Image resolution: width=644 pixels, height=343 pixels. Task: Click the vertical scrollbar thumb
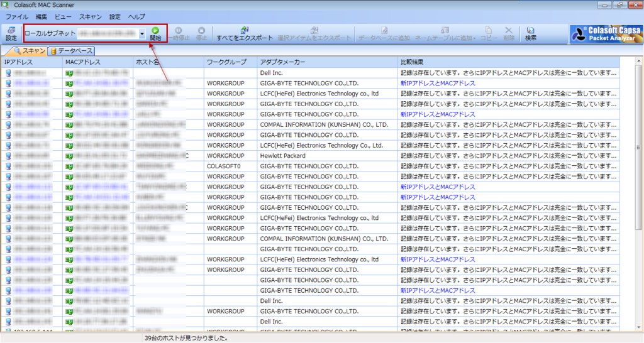[638, 148]
